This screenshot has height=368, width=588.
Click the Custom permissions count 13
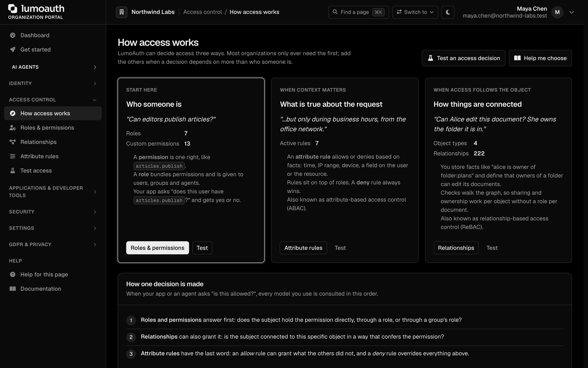click(x=187, y=144)
